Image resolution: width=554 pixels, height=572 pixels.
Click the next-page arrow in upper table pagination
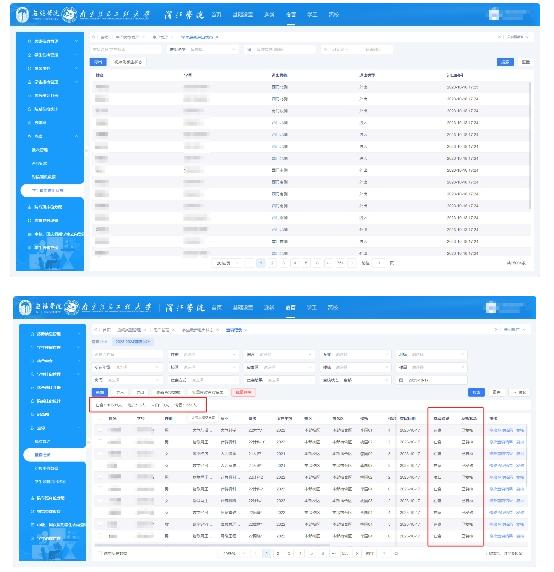click(352, 263)
